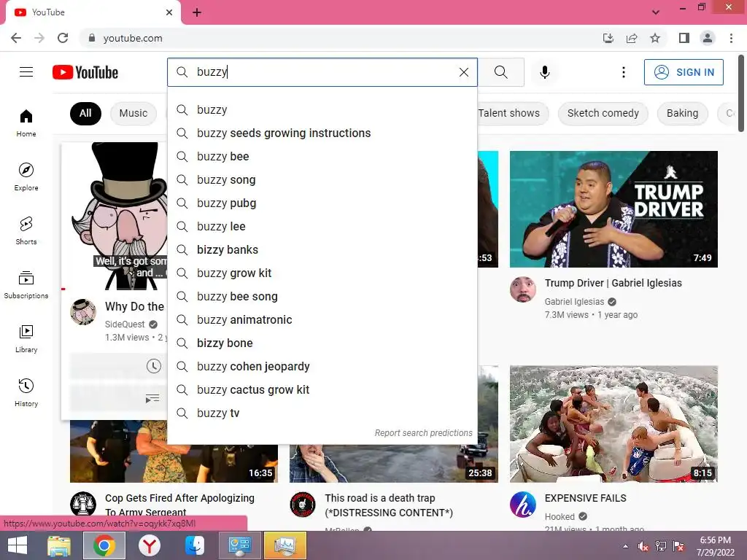Choose suggestion "buzzy animatronic"
The image size is (747, 560).
pos(322,319)
